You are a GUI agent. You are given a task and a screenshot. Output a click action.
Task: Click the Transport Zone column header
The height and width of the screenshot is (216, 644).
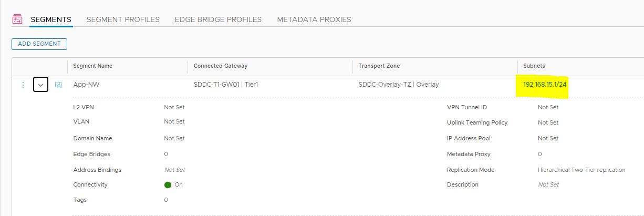(x=379, y=66)
